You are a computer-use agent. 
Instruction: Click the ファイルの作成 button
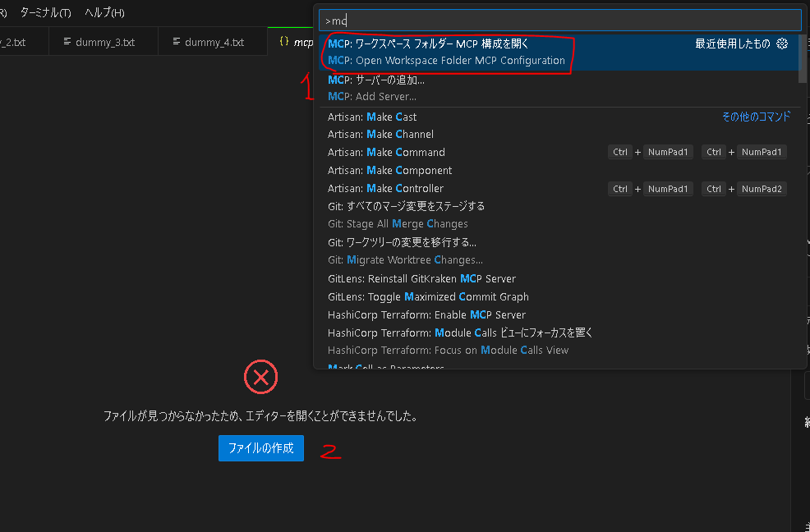[x=261, y=447]
